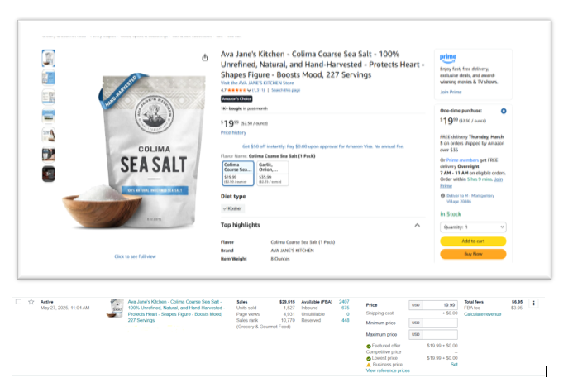The width and height of the screenshot is (568, 392).
Task: Click the Prime logo in the sidebar
Action: tap(447, 57)
